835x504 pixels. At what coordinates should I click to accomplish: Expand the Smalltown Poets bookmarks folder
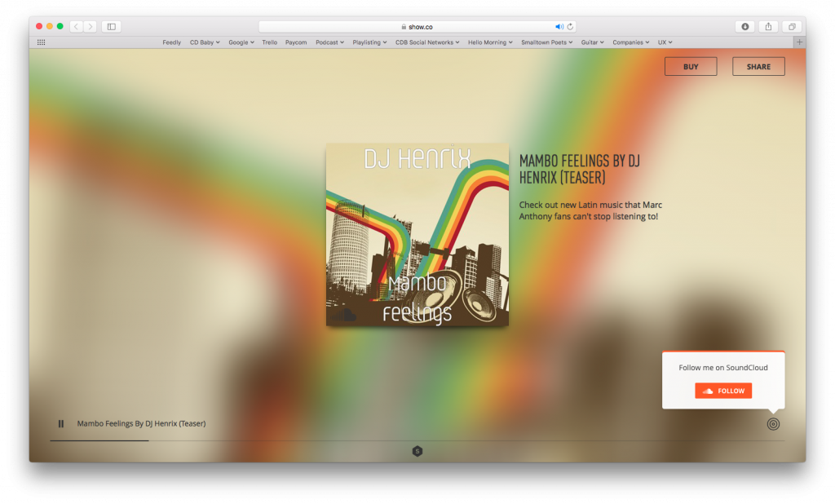coord(547,42)
